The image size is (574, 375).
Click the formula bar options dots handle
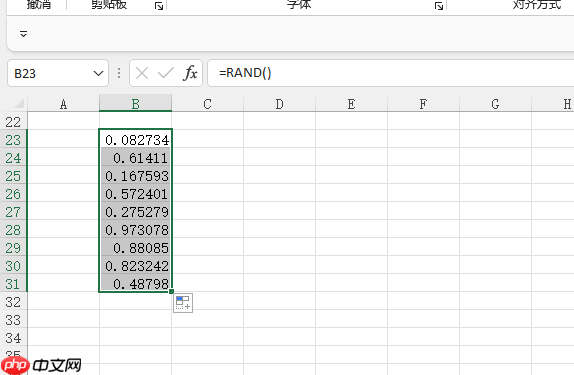pos(119,73)
